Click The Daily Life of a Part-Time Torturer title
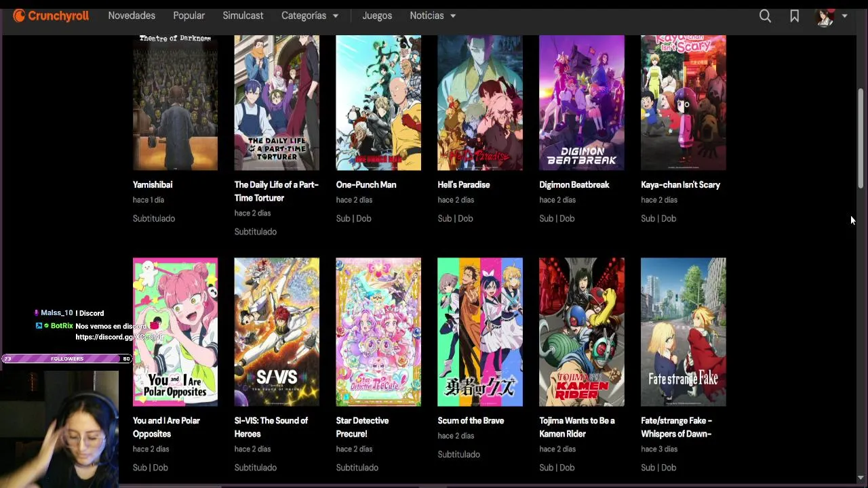 pos(276,191)
